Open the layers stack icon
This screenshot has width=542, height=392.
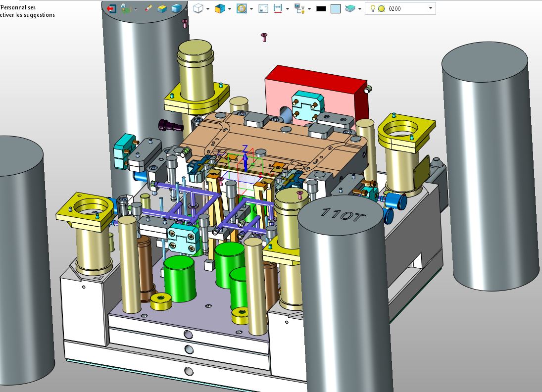point(349,8)
